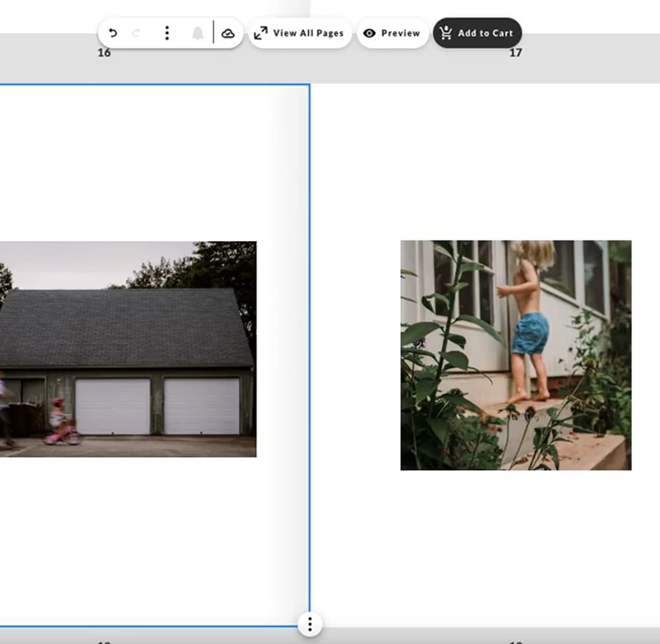Click the shopping cart icon
The height and width of the screenshot is (644, 660).
pyautogui.click(x=445, y=33)
